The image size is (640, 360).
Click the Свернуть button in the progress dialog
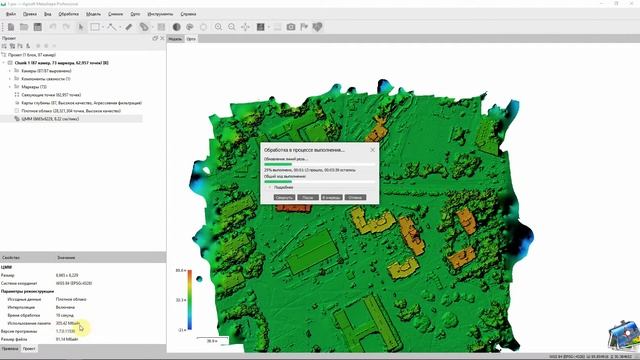[x=284, y=197]
